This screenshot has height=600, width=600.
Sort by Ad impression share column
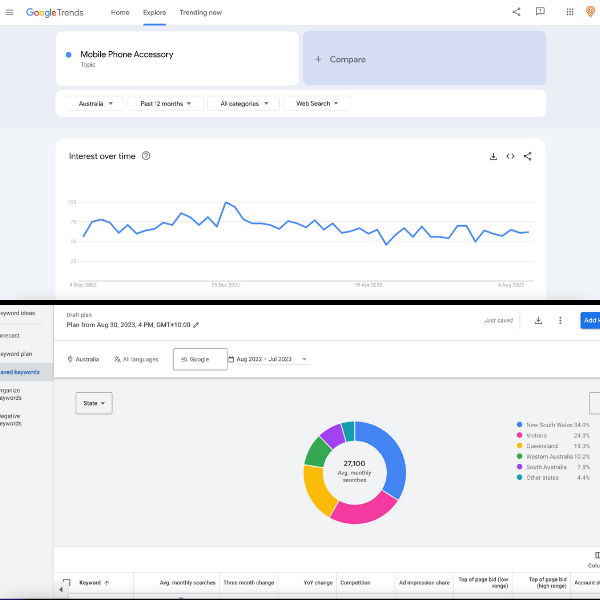coord(424,583)
